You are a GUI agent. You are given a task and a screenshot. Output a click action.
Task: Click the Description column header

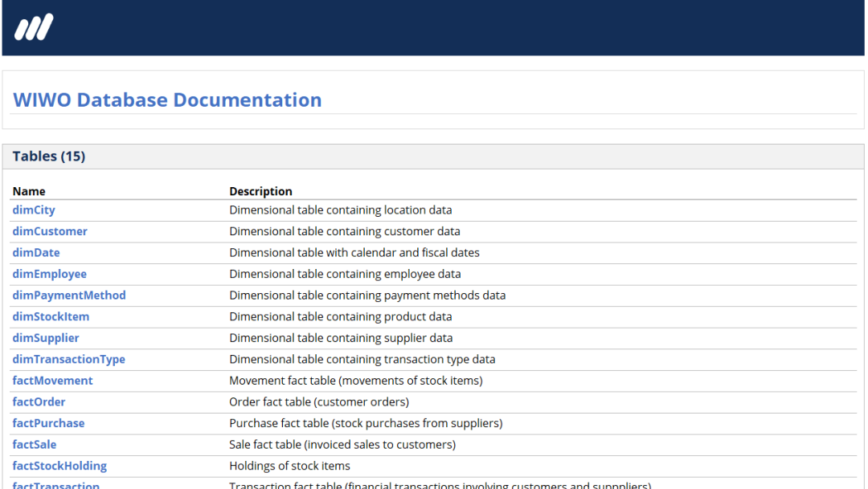(x=260, y=191)
